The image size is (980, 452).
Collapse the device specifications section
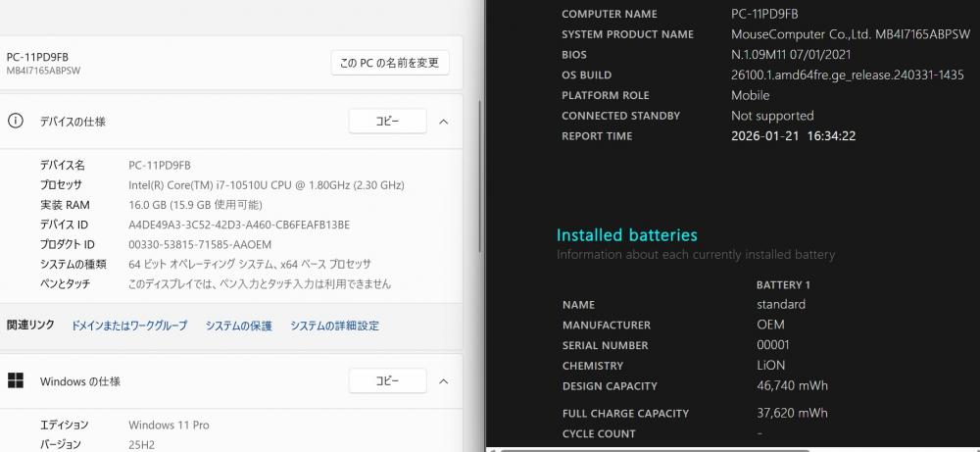click(x=444, y=122)
